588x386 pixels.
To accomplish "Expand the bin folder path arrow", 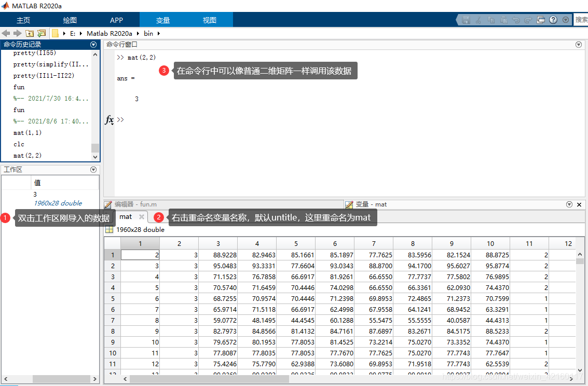I will 159,33.
